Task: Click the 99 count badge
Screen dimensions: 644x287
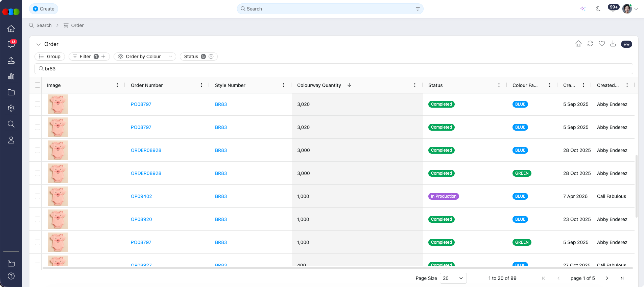Action: tap(626, 44)
